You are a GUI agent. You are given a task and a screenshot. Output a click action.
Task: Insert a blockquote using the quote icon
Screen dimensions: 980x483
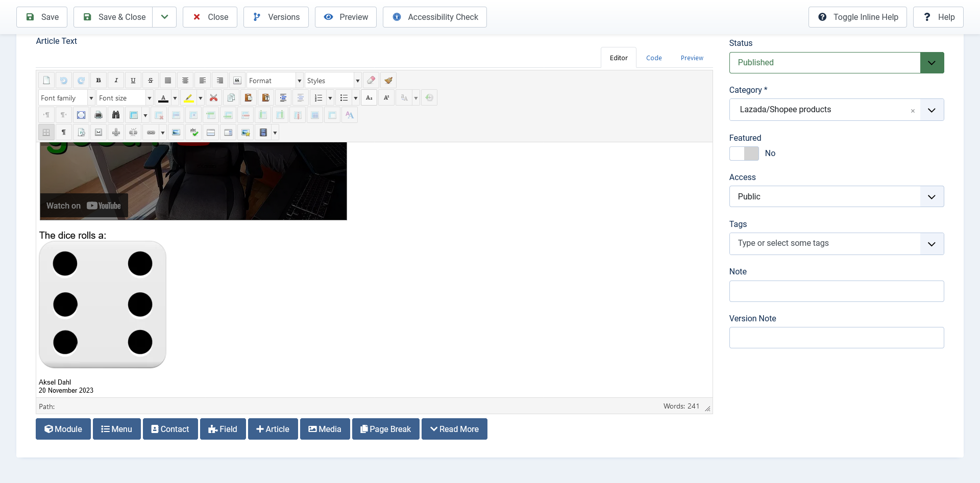tap(237, 81)
